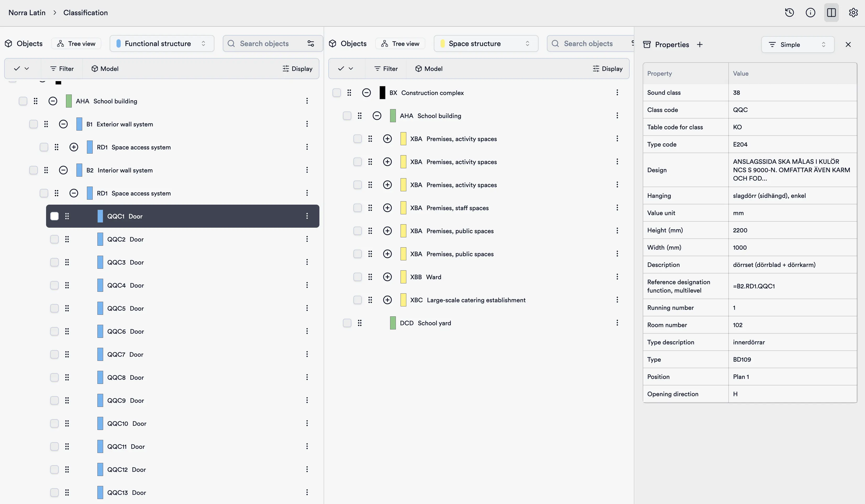
Task: Collapse the B1 Exterior wall system node
Action: [x=63, y=124]
